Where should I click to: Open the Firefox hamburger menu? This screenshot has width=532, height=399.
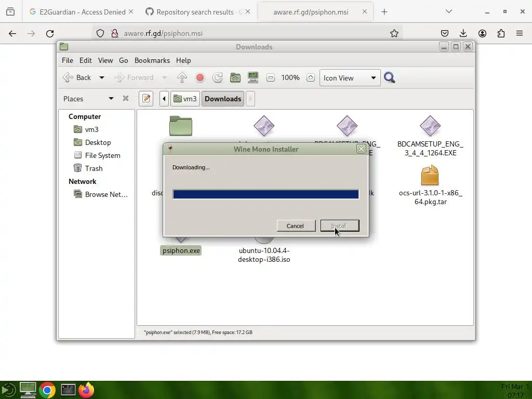click(x=520, y=33)
